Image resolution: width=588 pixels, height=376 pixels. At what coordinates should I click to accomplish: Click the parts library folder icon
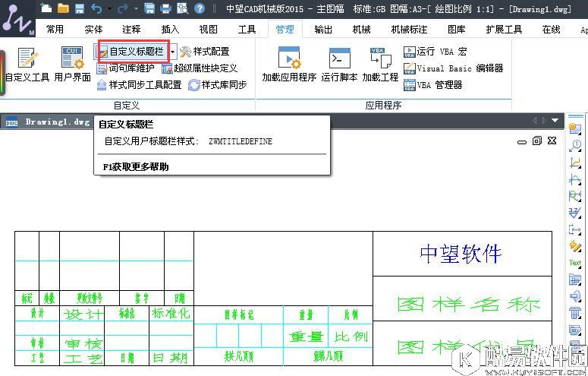click(575, 279)
